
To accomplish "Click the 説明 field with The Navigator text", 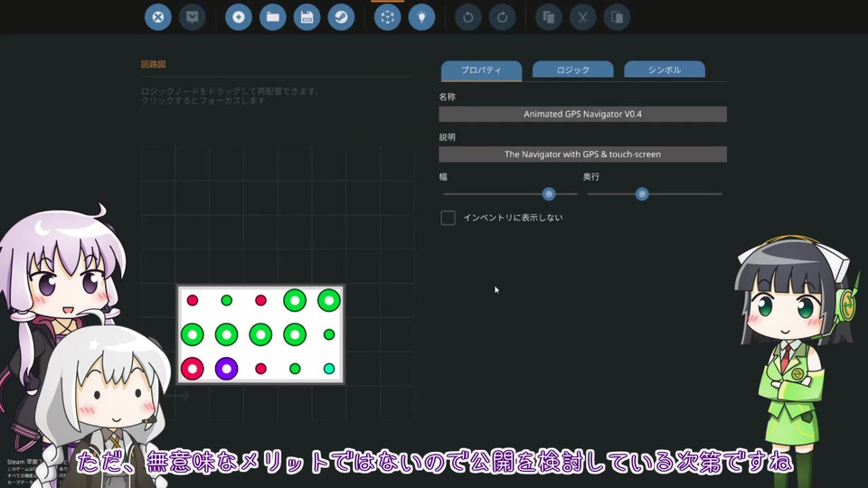I will pos(582,155).
